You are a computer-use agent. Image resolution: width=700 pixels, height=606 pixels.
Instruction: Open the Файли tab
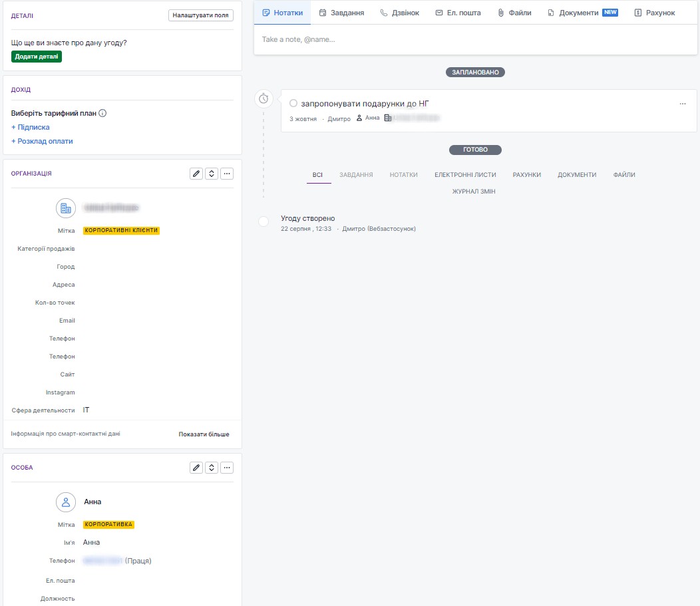click(x=514, y=13)
